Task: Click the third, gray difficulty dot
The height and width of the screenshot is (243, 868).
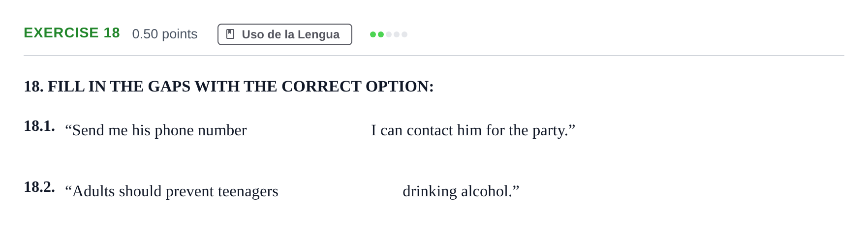Action: click(389, 34)
